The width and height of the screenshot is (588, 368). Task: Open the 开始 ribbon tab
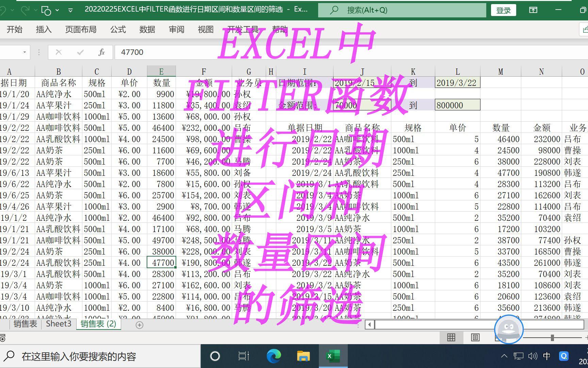[x=14, y=30]
